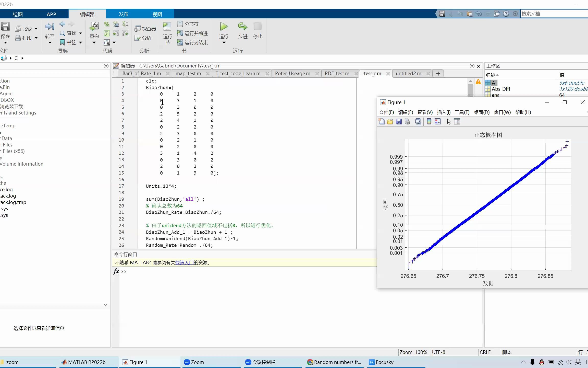Open the Tools (工具) menu in Figure 1
This screenshot has width=588, height=368.
(x=462, y=112)
